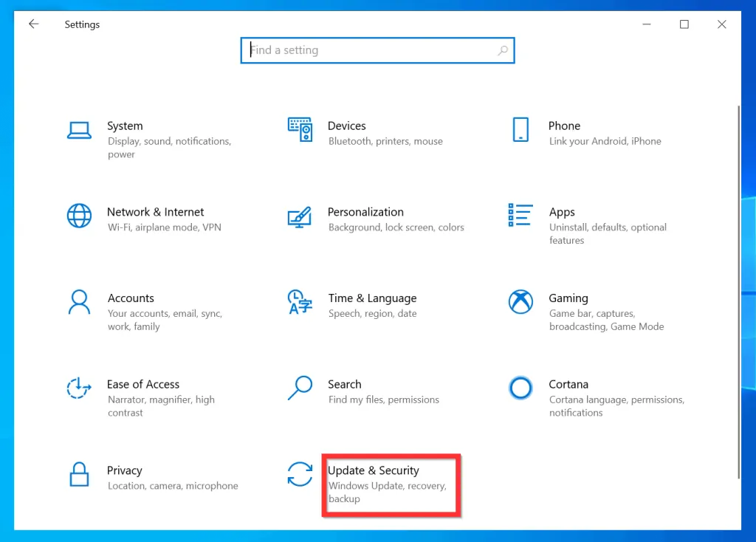Open Network & Internet via the globe icon

79,216
